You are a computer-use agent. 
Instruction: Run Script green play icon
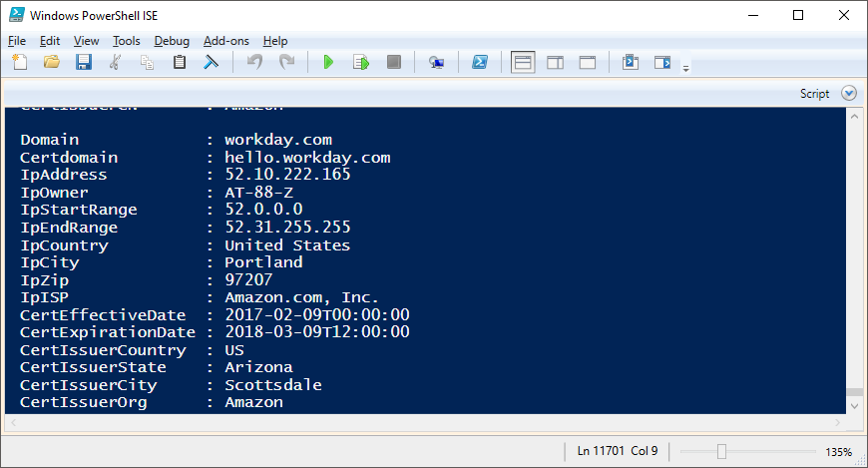pos(328,62)
